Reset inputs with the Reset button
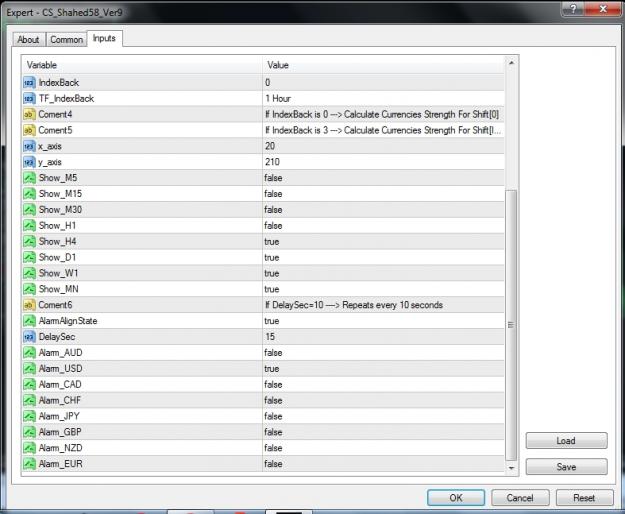This screenshot has height=514, width=625. 584,498
